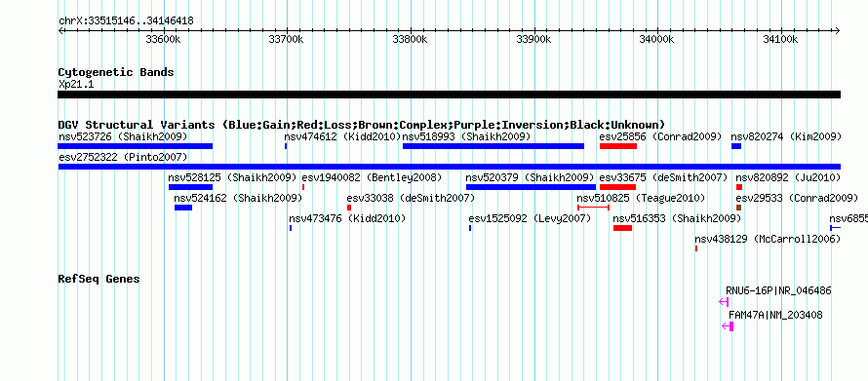Select esv33675 (deSmith2007) red bar

pyautogui.click(x=617, y=187)
